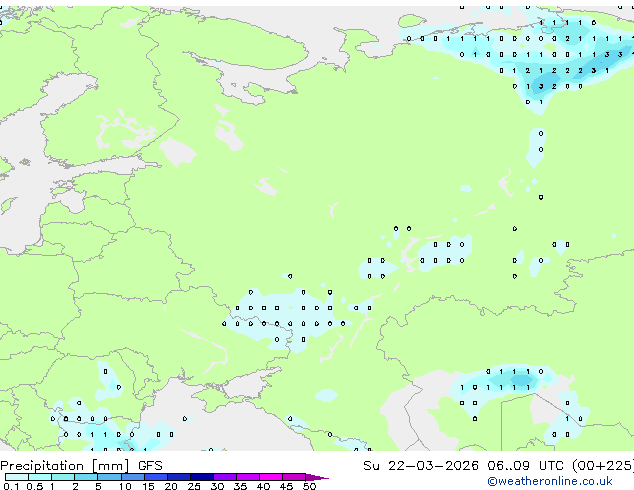Click the 1–2 mm legend swatch
The height and width of the screenshot is (490, 634).
pyautogui.click(x=63, y=477)
